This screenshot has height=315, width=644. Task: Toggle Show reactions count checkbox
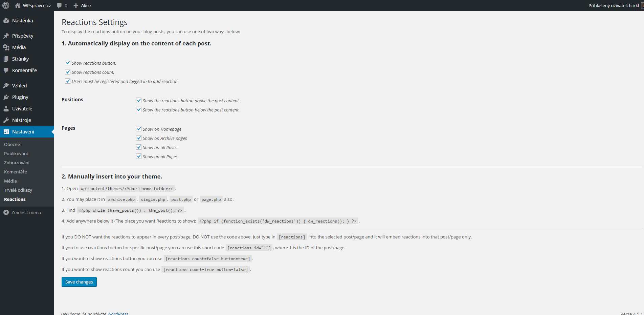pos(68,72)
